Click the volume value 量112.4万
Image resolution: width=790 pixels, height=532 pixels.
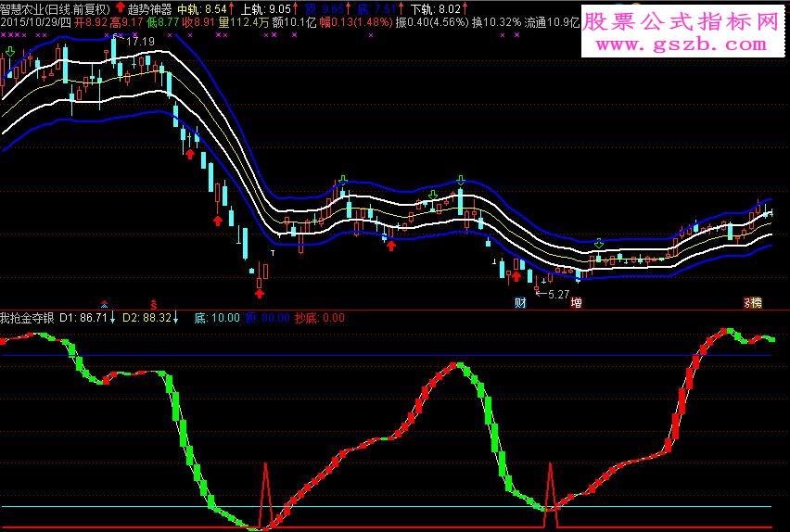(x=244, y=21)
